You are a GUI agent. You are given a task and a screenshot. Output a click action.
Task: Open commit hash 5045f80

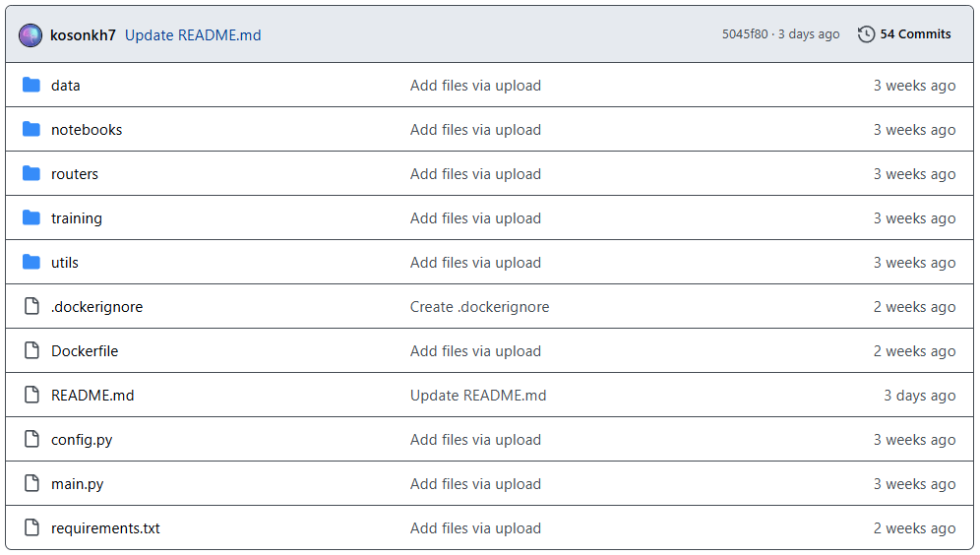pyautogui.click(x=745, y=34)
